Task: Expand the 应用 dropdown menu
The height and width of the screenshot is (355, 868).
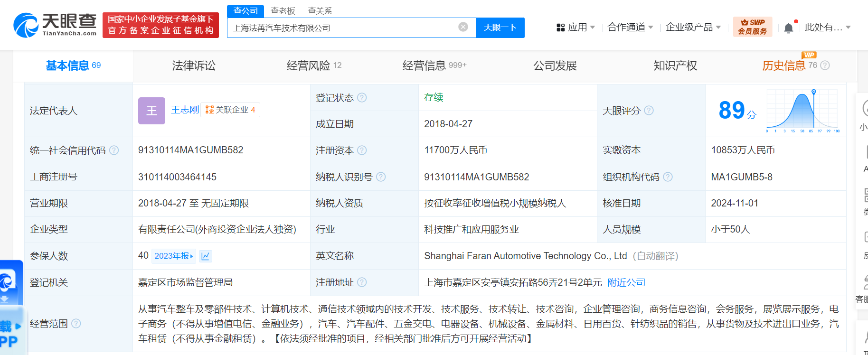Action: 576,28
